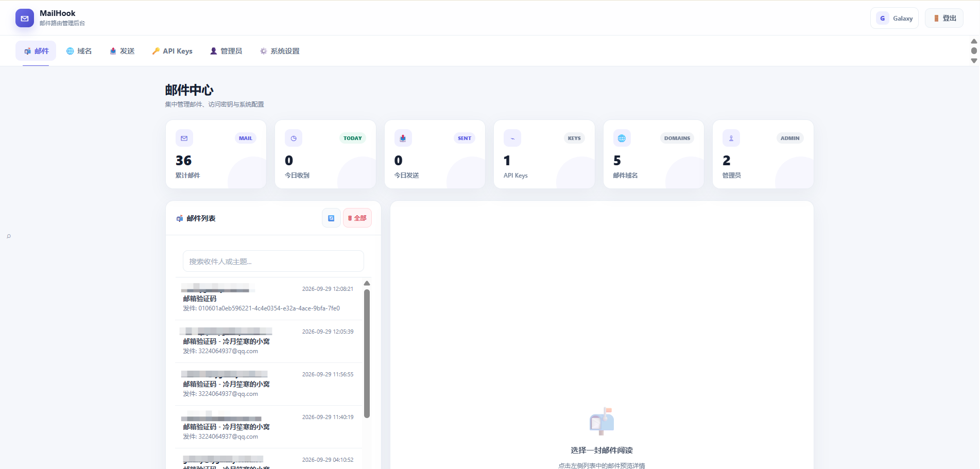
Task: Click the ADMIN badge on the stat card
Action: pyautogui.click(x=790, y=138)
